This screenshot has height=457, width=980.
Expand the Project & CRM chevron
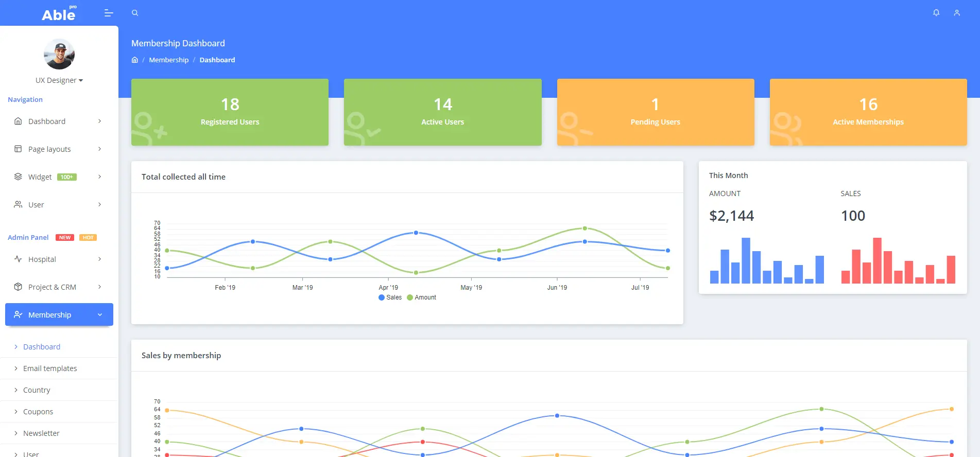[x=99, y=287]
